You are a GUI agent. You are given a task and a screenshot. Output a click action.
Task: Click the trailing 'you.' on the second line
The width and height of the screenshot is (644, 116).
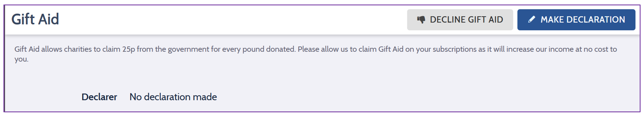21,59
